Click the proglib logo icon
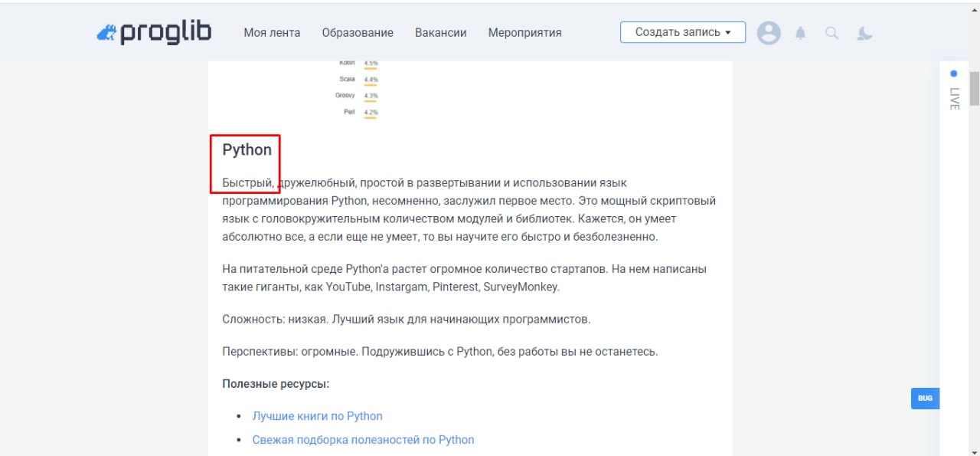980x456 pixels. (x=106, y=33)
